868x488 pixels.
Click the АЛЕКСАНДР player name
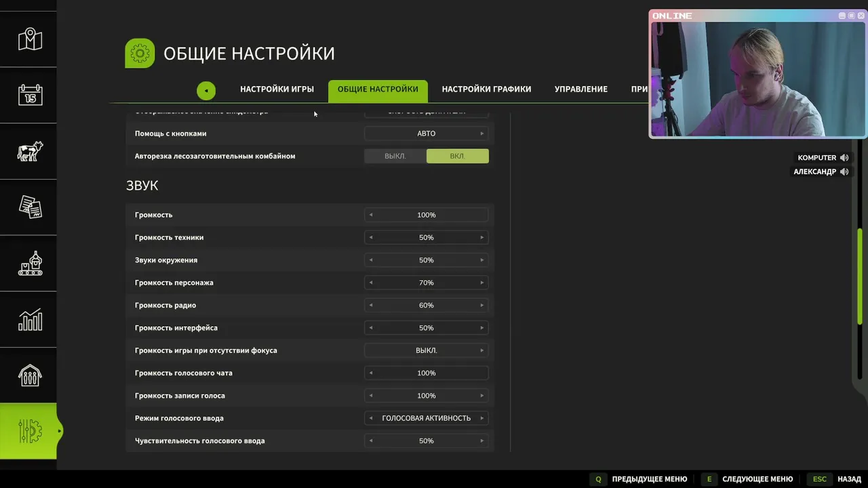tap(815, 172)
